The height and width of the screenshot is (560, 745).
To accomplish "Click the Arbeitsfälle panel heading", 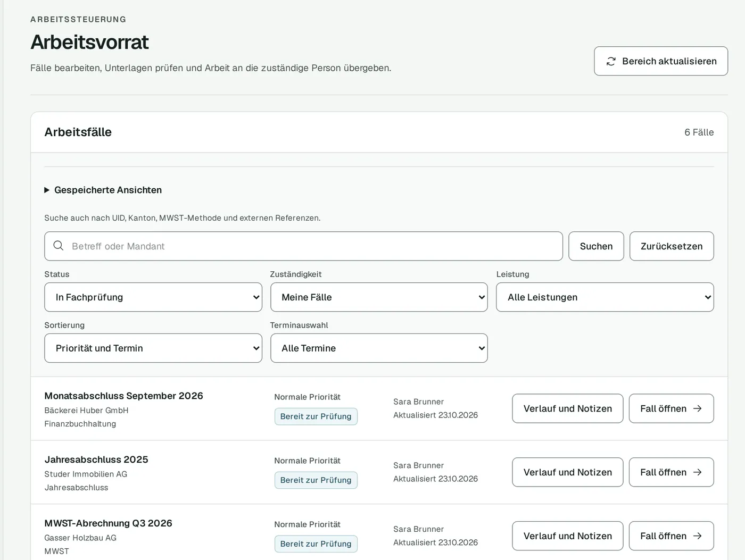I will [78, 132].
